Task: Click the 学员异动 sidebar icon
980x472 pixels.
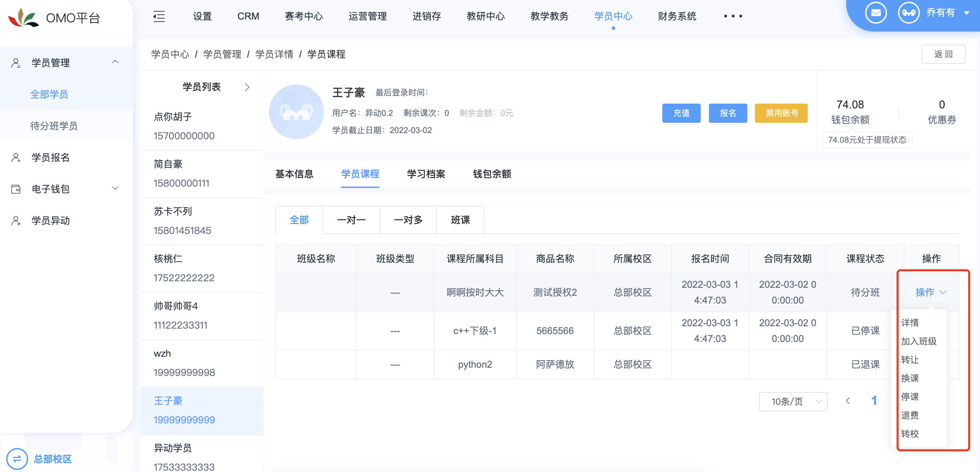Action: tap(16, 221)
